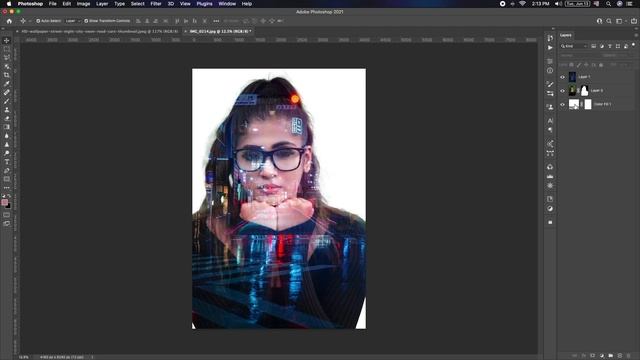This screenshot has height=360, width=640.
Task: Select the Layer 1 thumbnail
Action: (x=572, y=77)
